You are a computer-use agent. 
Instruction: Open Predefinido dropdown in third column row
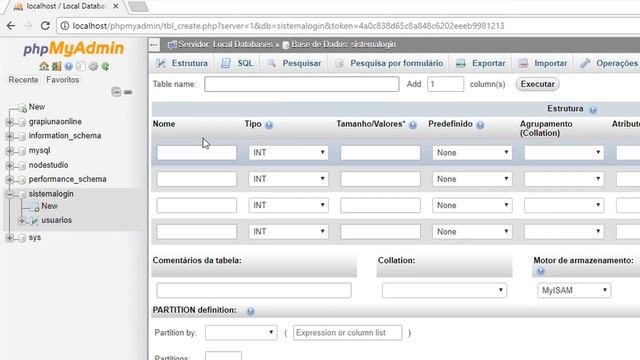pyautogui.click(x=472, y=205)
